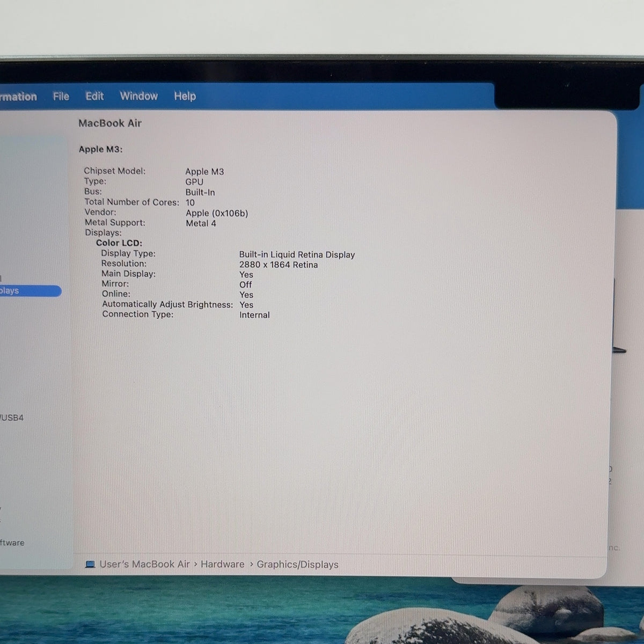644x644 pixels.
Task: Open the Help menu
Action: click(x=185, y=96)
